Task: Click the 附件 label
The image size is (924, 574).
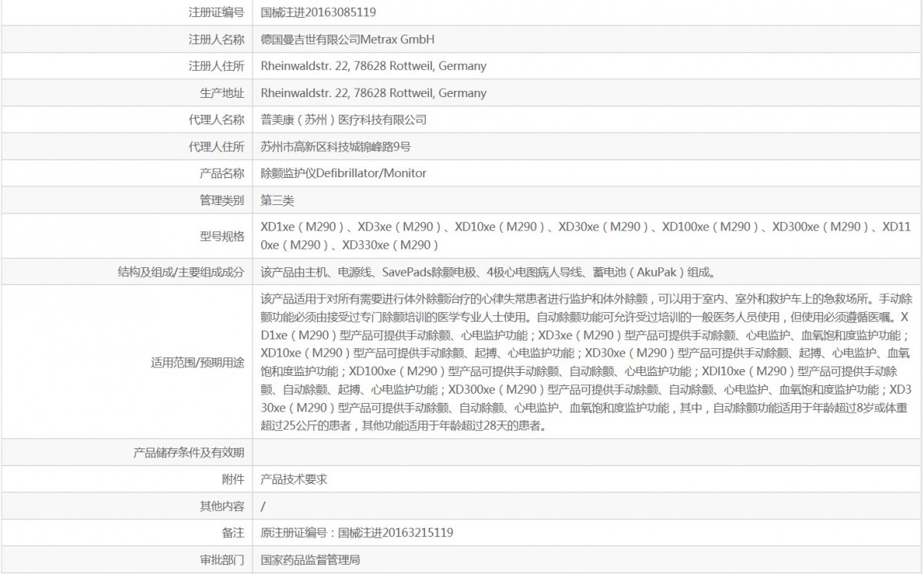Action: (x=233, y=479)
